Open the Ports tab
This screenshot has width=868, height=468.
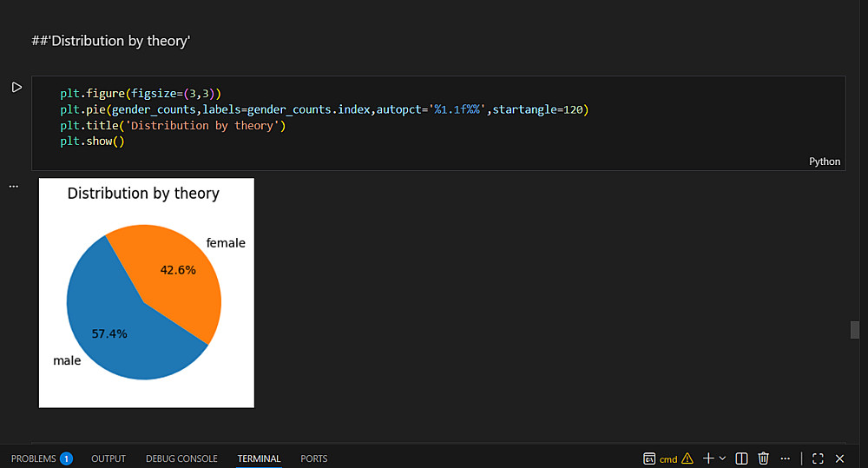[x=314, y=458]
